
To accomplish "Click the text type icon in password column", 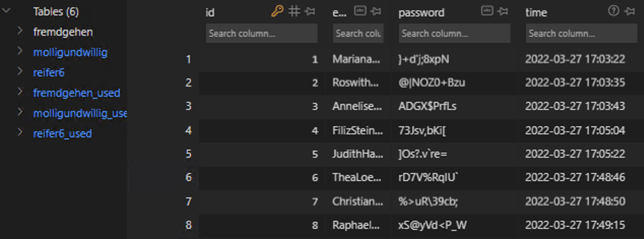I will tap(487, 11).
